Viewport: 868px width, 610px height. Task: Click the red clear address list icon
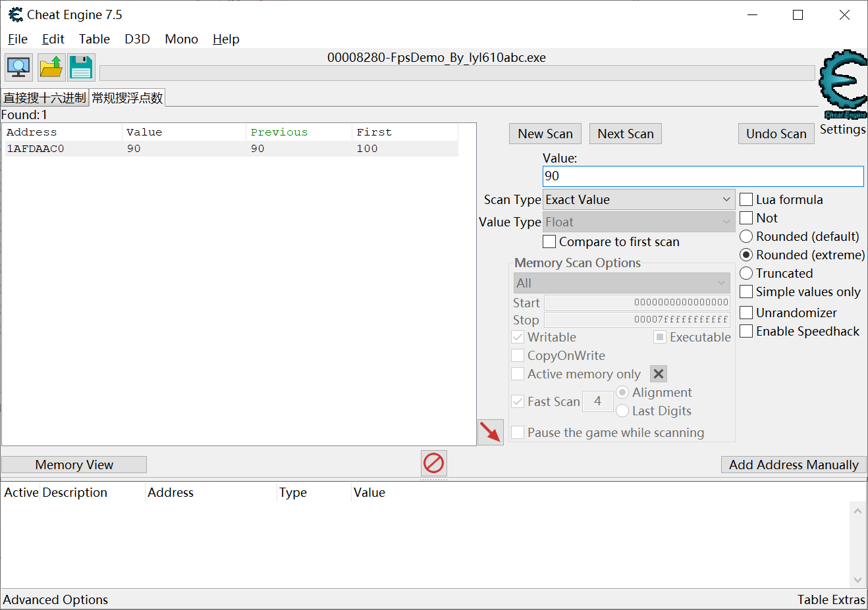433,463
